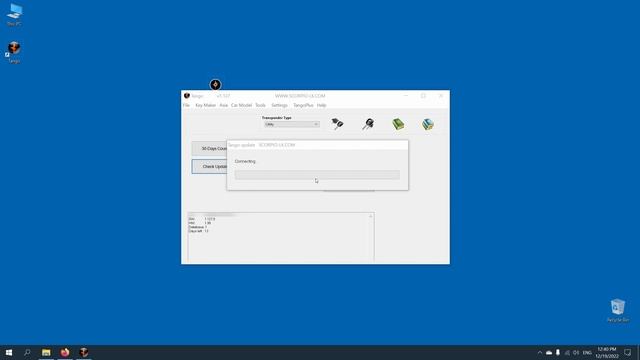Click the OneDrive cloud tray icon
This screenshot has height=360, width=640.
pyautogui.click(x=549, y=353)
